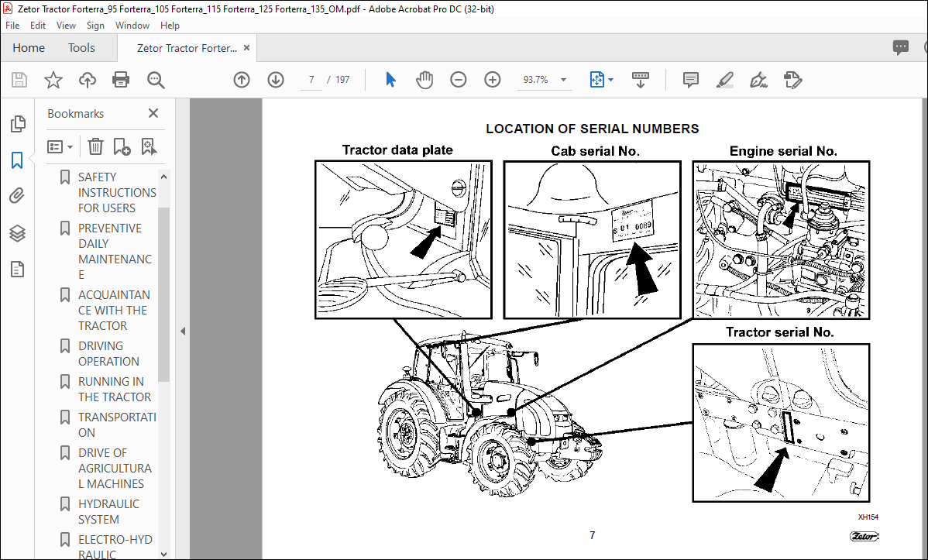
Task: Click the Save file icon
Action: (19, 80)
